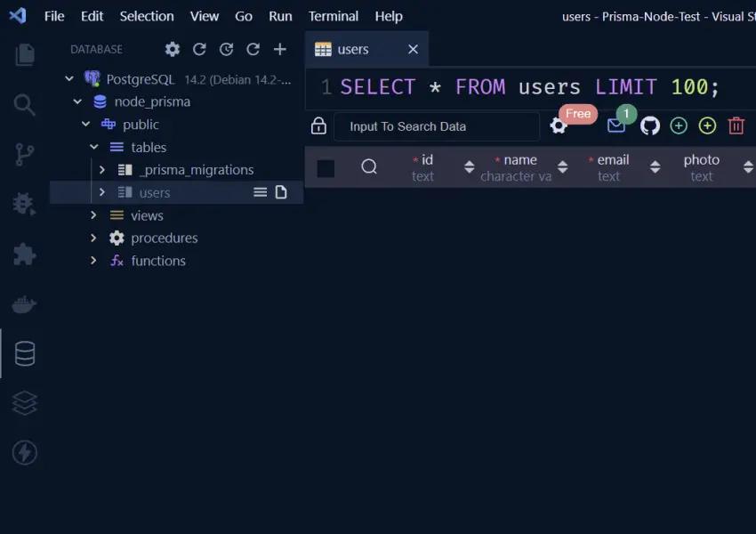Open the Terminal menu

pyautogui.click(x=334, y=16)
